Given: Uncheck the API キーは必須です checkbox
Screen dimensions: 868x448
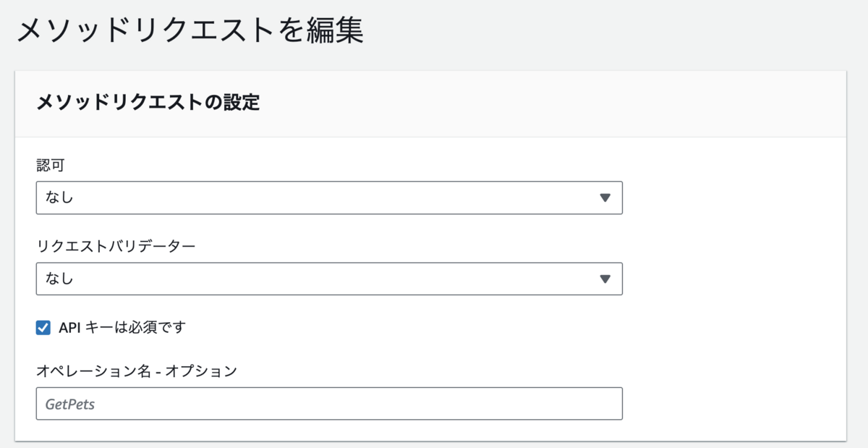Looking at the screenshot, I should click(43, 328).
